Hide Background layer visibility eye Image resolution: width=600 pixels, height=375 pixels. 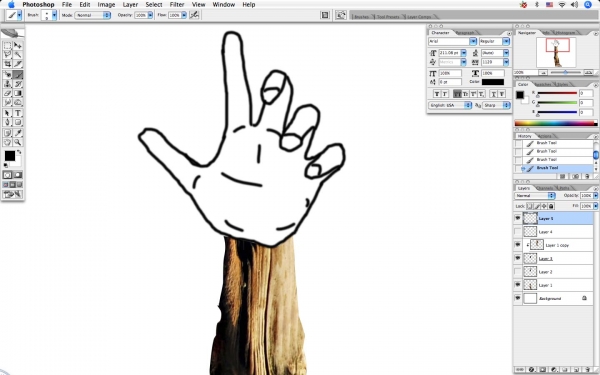pos(518,298)
